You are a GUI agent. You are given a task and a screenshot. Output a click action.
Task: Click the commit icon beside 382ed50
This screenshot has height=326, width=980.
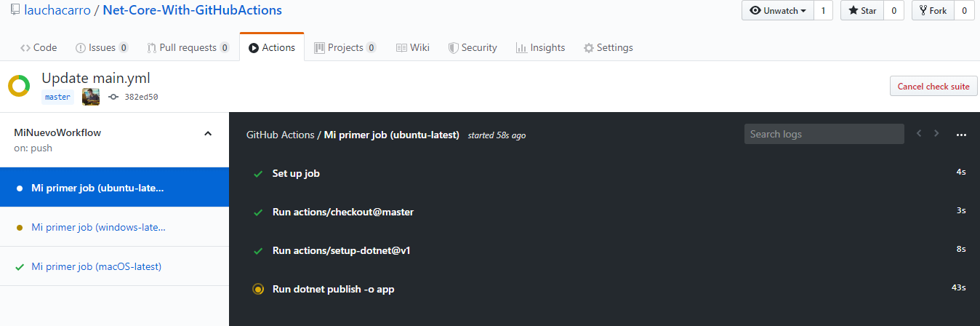click(x=113, y=97)
